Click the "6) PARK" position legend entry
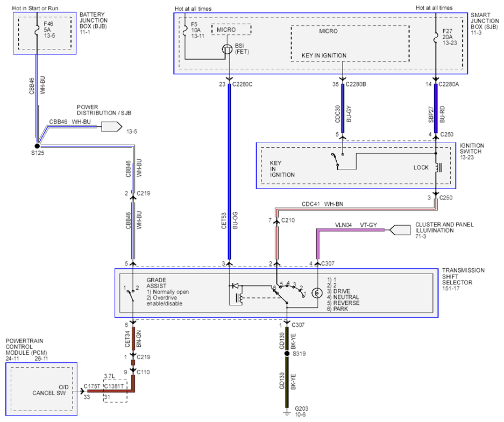 337,309
